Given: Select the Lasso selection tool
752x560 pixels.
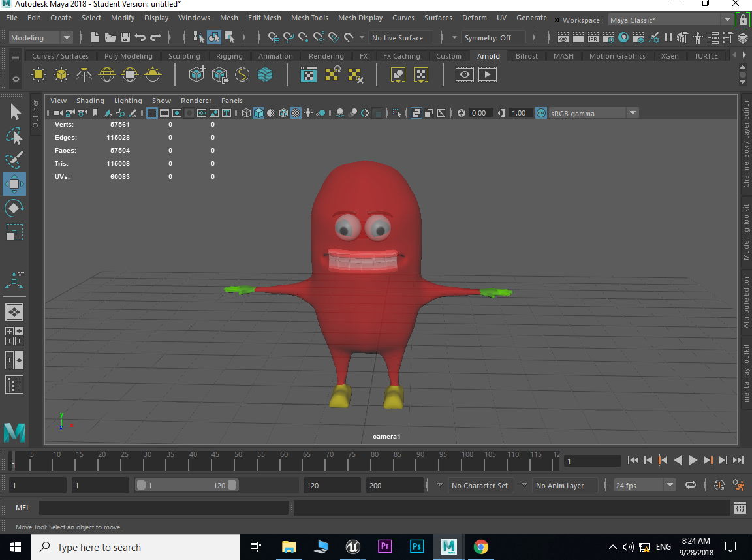Looking at the screenshot, I should pos(14,136).
